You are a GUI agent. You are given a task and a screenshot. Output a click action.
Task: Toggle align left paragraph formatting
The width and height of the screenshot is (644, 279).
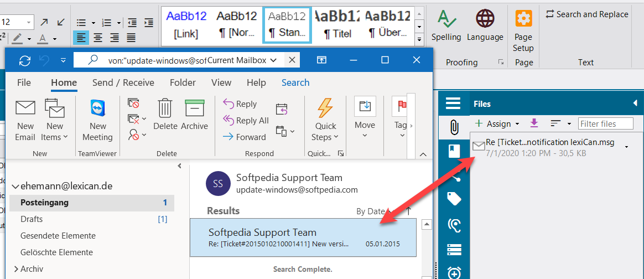(x=81, y=38)
